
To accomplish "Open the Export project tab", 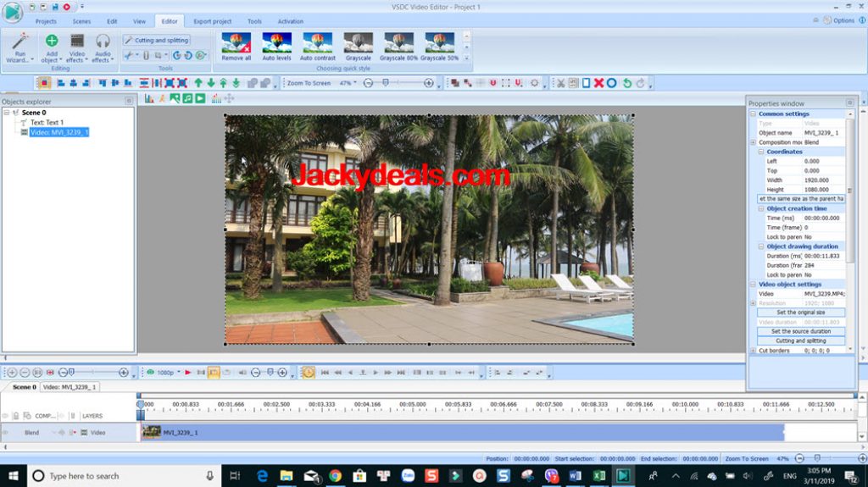I will pyautogui.click(x=213, y=21).
